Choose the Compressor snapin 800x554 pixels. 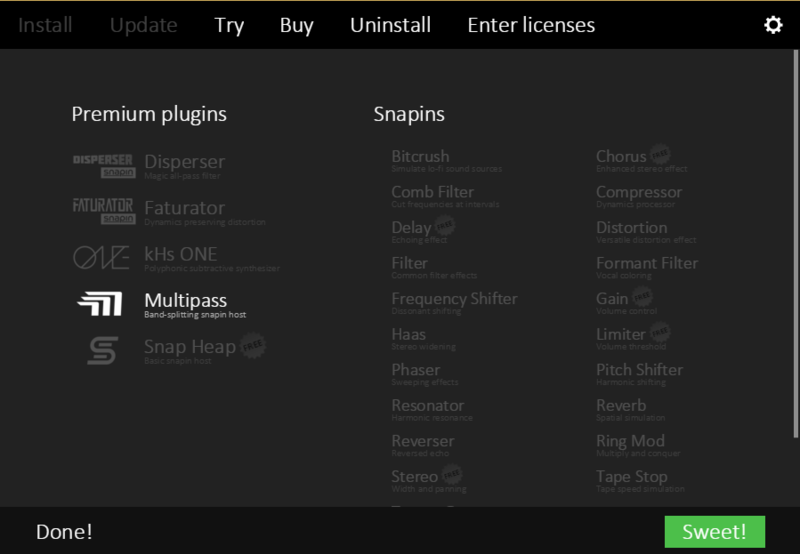coord(639,192)
